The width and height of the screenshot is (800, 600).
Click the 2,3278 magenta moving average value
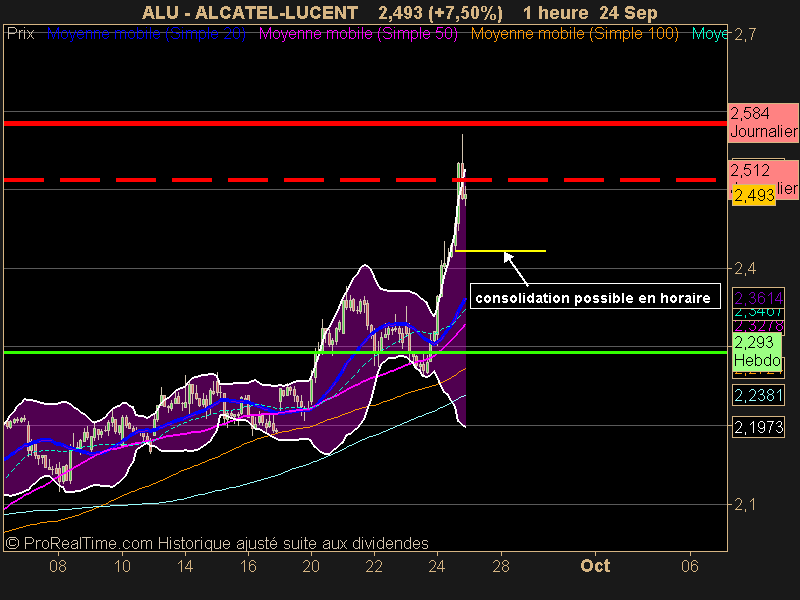click(759, 326)
